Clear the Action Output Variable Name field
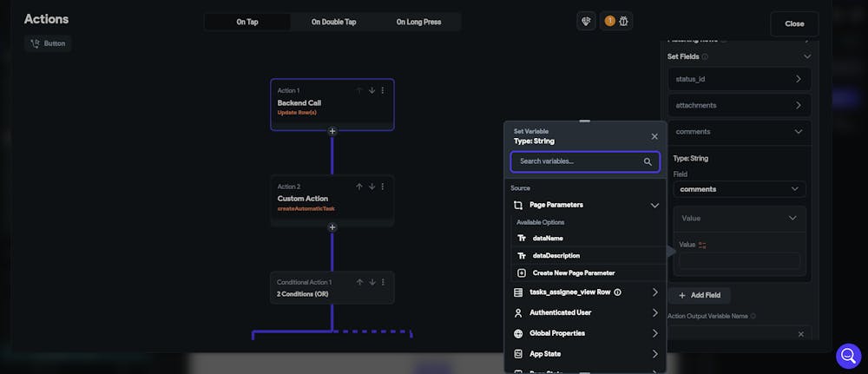Image resolution: width=868 pixels, height=374 pixels. coord(800,334)
